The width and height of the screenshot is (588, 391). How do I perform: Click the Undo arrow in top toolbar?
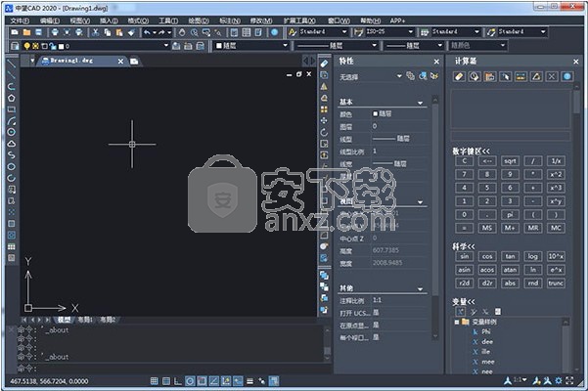coord(147,31)
